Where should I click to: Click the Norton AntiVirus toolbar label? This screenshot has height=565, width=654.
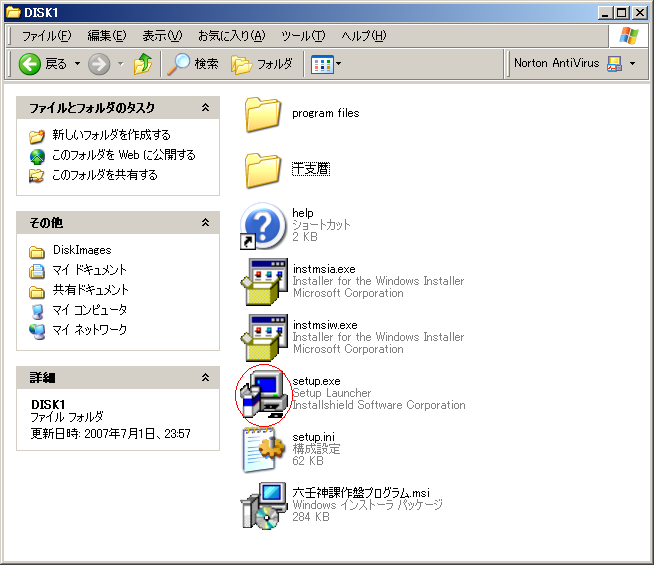coord(556,63)
